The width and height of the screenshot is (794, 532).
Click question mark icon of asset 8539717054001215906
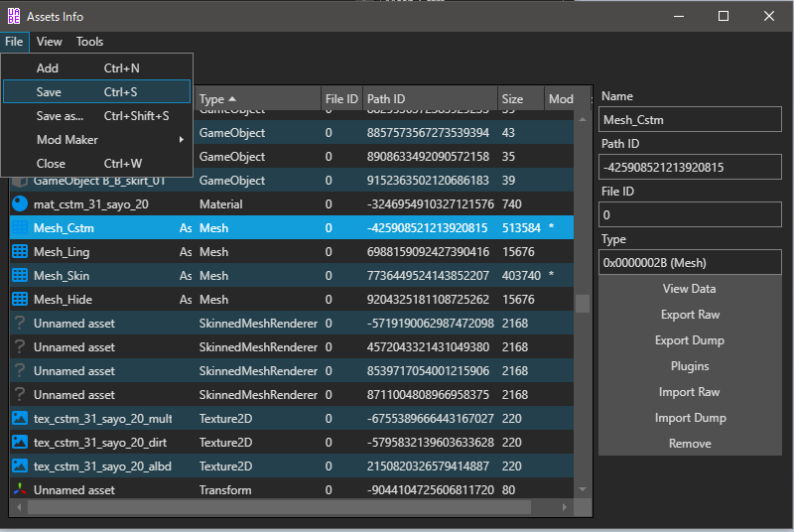(20, 370)
